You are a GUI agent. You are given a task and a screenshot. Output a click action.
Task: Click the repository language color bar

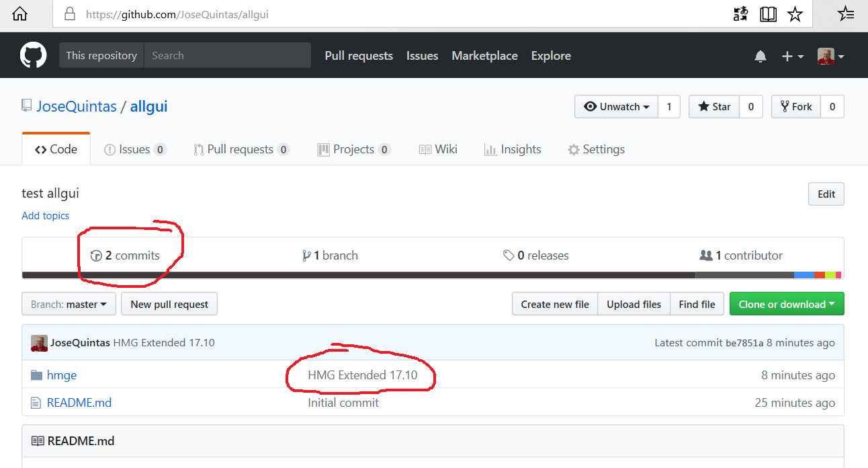[432, 275]
